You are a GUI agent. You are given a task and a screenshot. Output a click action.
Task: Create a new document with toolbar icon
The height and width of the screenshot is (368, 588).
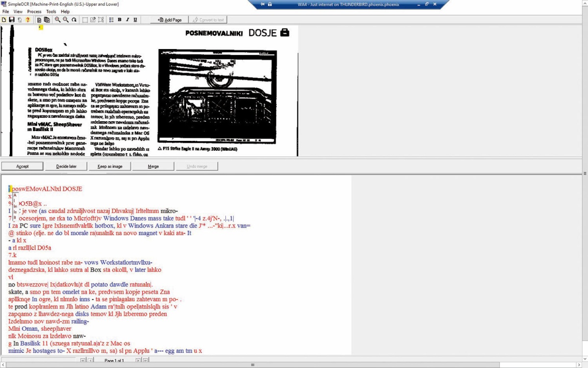(4, 20)
